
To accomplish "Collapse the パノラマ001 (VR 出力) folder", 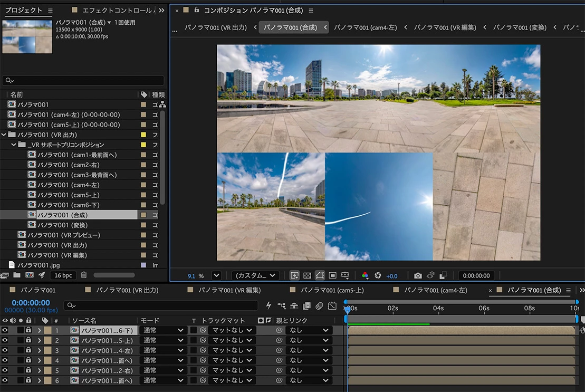I will pyautogui.click(x=4, y=135).
